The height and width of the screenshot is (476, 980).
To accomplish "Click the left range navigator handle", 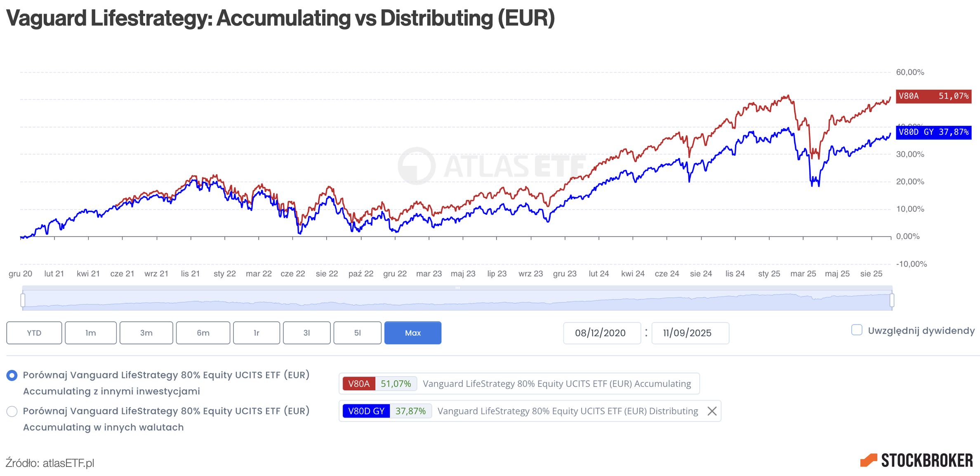I will (23, 300).
